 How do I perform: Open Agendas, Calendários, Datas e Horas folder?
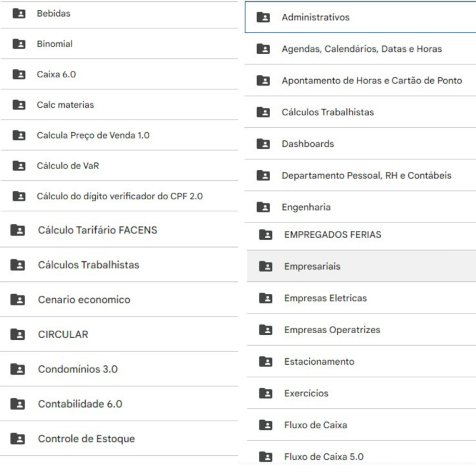[362, 49]
